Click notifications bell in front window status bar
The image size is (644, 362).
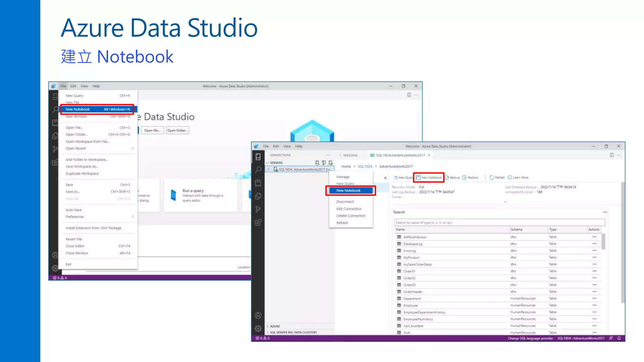click(619, 338)
